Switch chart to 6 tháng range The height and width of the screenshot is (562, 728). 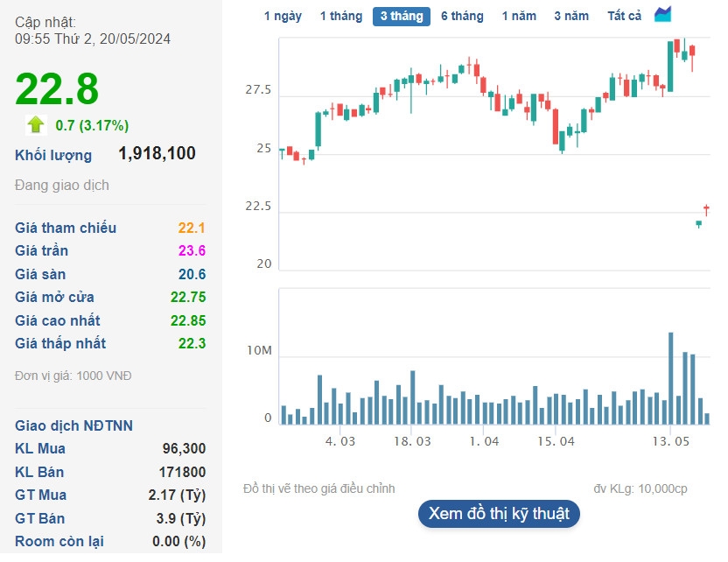coord(462,17)
